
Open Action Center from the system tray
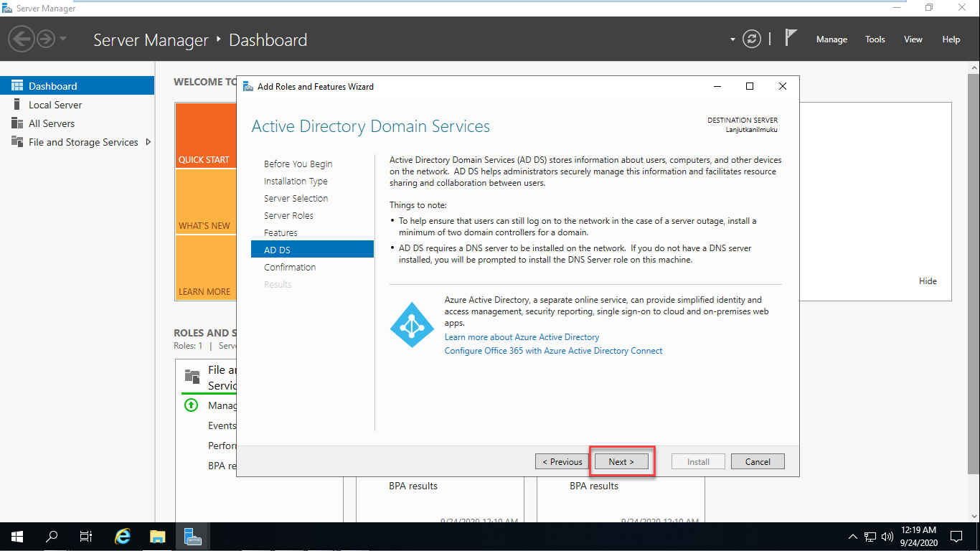click(x=956, y=536)
